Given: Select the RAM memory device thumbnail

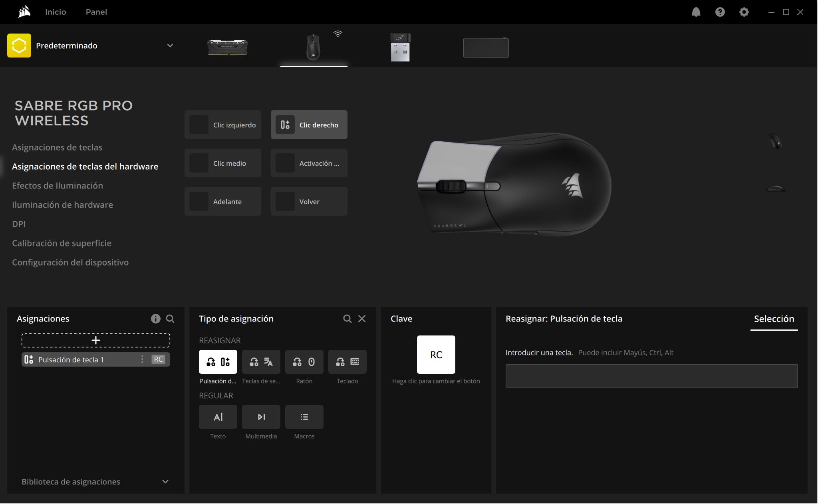Looking at the screenshot, I should (228, 47).
